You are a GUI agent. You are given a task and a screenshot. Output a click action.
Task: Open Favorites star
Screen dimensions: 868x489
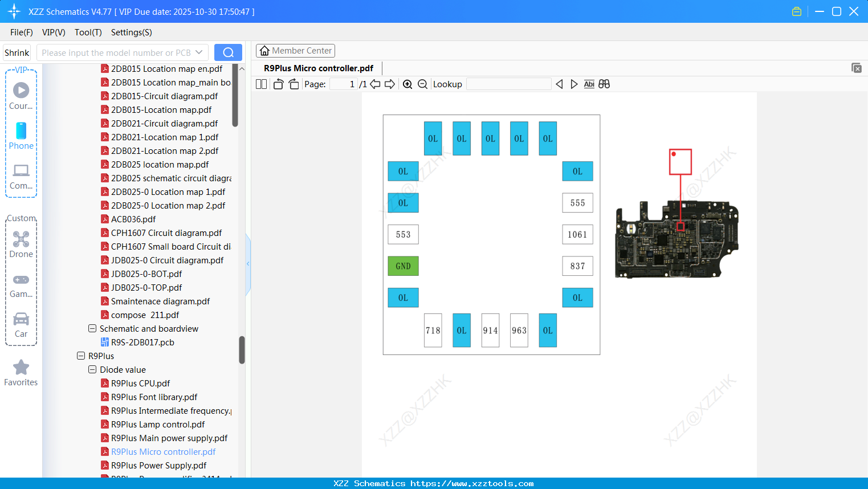point(21,373)
